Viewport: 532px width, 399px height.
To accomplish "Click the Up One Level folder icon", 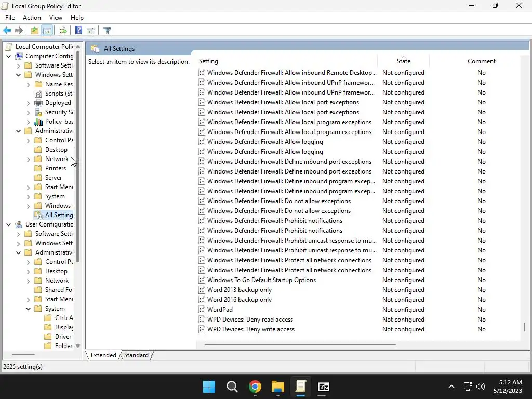I will (35, 31).
